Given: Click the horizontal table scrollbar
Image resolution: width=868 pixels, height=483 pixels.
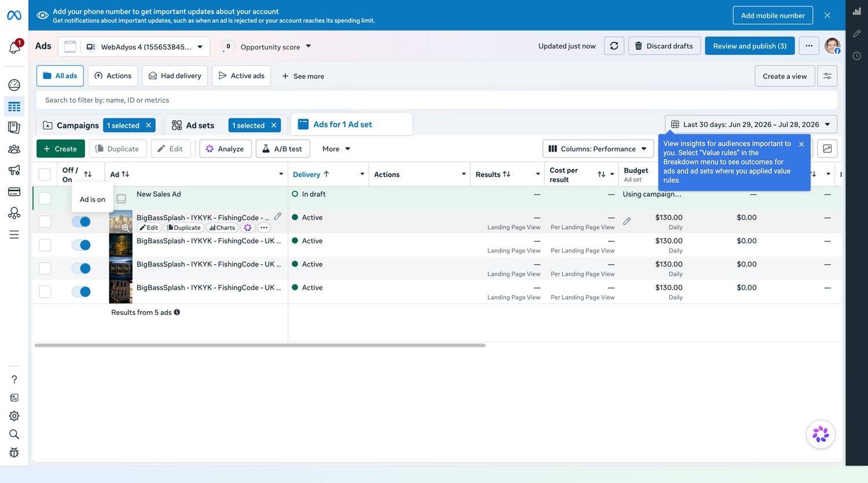Looking at the screenshot, I should pyautogui.click(x=260, y=345).
